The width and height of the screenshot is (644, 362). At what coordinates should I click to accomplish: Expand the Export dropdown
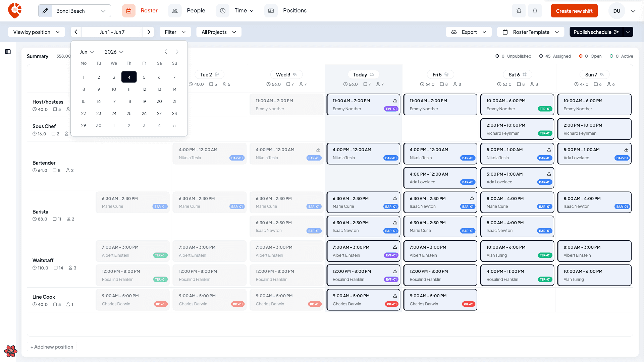click(x=469, y=32)
